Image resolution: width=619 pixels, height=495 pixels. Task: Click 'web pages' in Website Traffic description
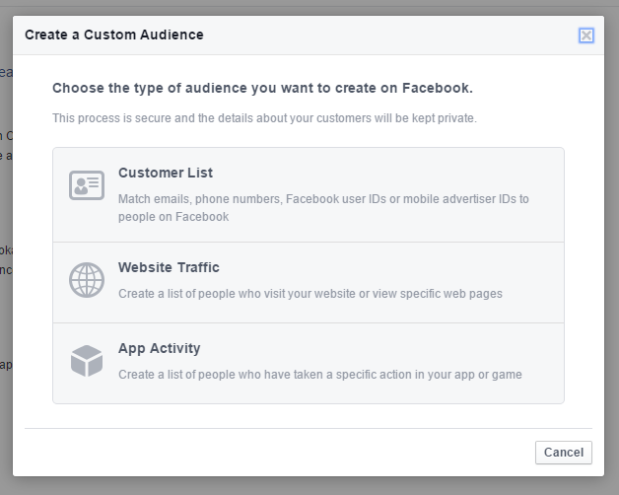click(478, 294)
